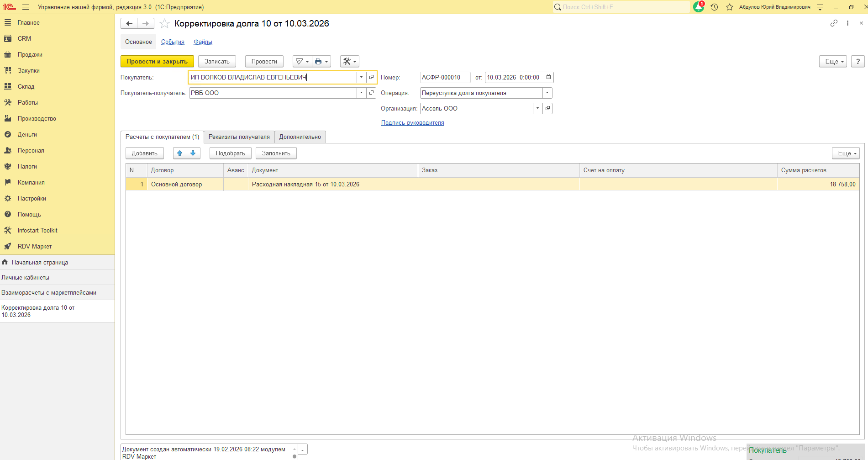Select the Расходная накладная 15 cell
The image size is (868, 460).
coord(333,184)
